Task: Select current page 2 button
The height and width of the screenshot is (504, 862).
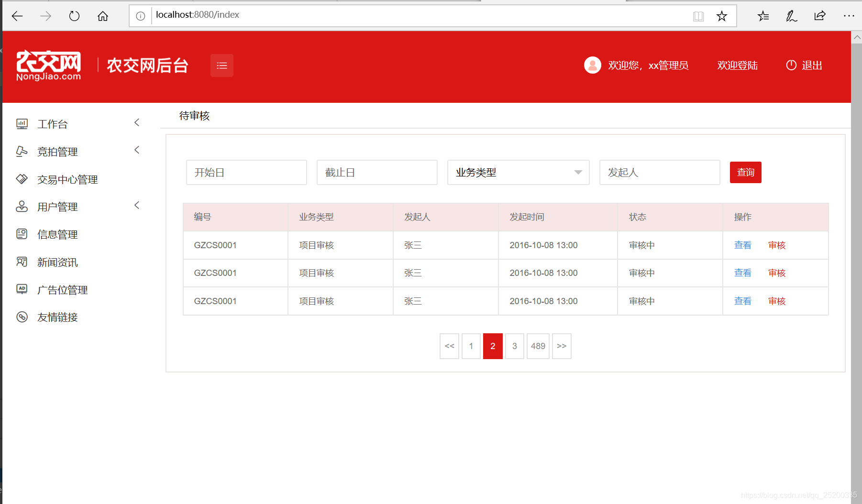Action: [493, 346]
